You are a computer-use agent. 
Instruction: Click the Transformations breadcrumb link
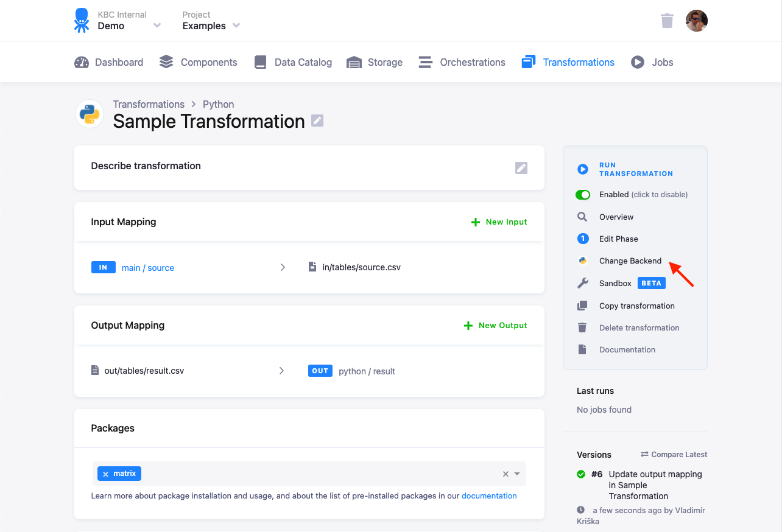click(149, 104)
